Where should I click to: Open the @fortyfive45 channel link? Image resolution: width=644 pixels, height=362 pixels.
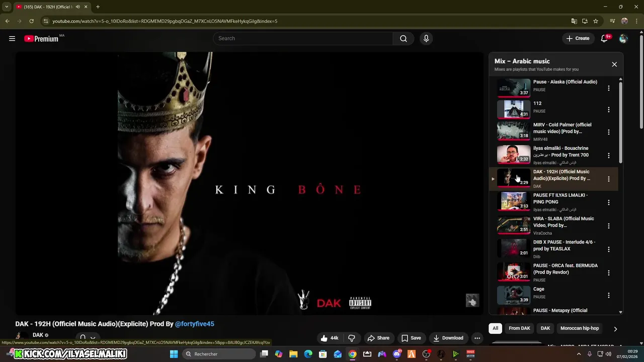(195, 324)
